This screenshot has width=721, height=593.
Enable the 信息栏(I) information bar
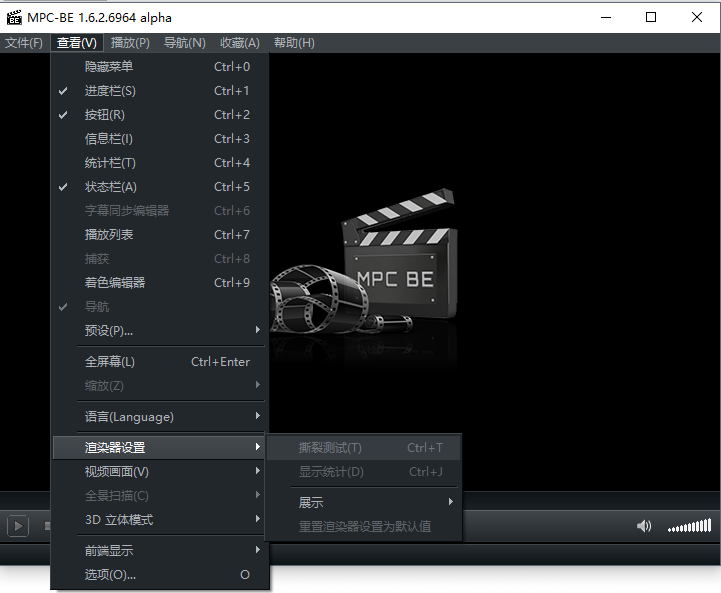[108, 139]
